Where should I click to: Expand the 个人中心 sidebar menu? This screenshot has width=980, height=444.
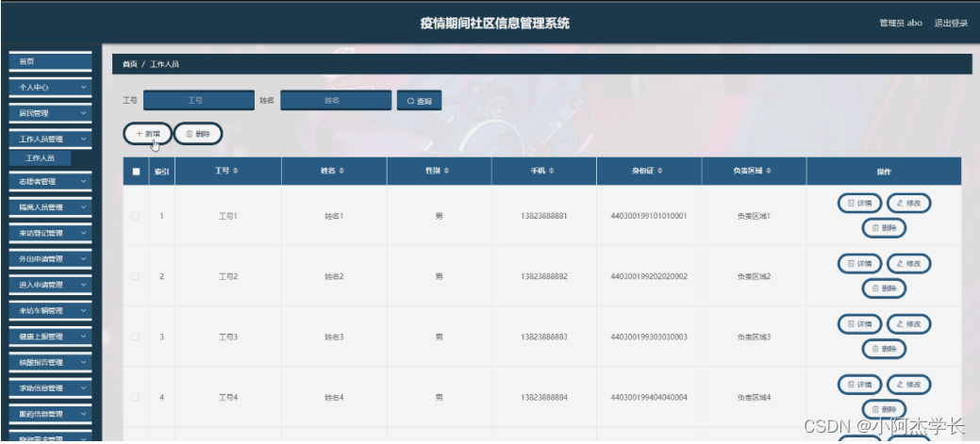[51, 88]
